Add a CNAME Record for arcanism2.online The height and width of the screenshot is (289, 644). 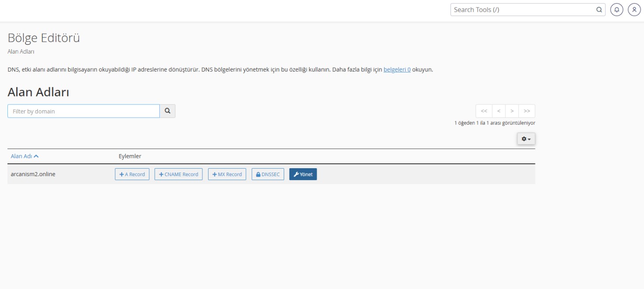point(179,174)
